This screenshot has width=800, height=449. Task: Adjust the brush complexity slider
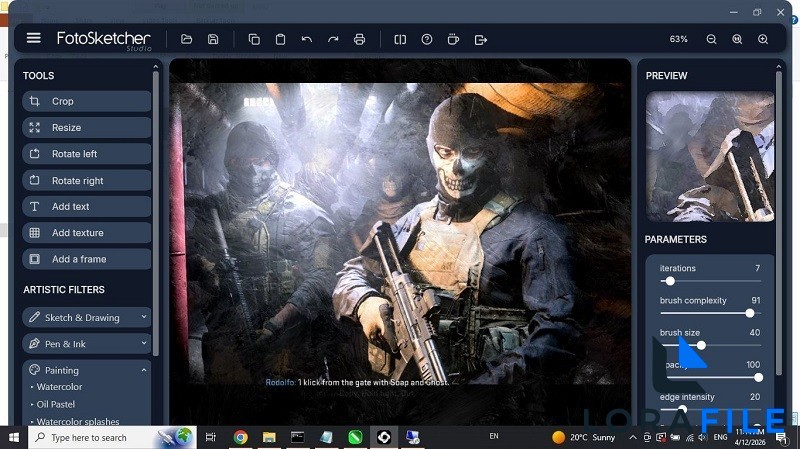(749, 313)
